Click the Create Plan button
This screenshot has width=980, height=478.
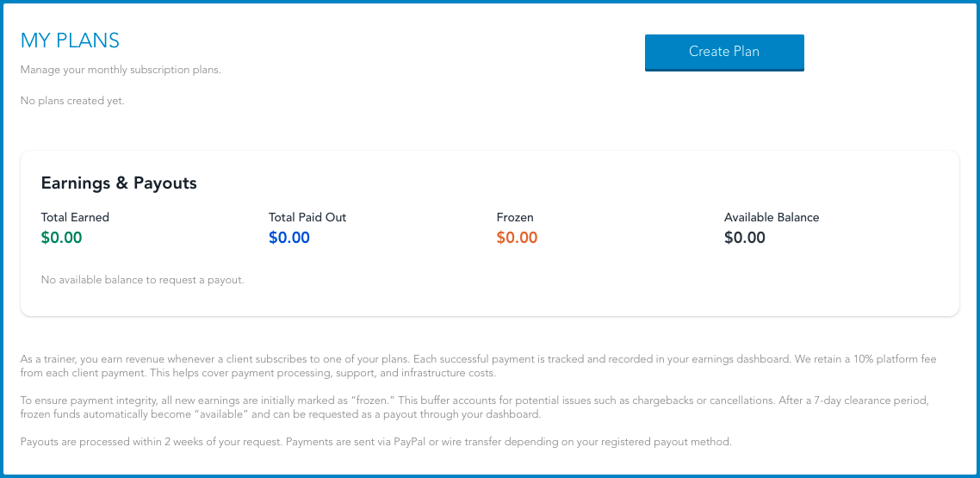click(x=724, y=52)
